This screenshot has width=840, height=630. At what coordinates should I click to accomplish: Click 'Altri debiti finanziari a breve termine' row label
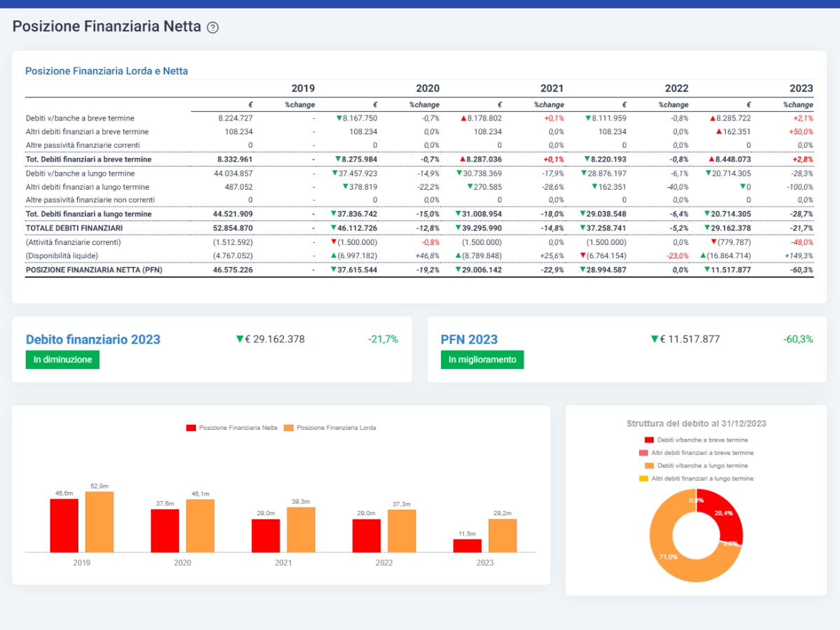point(87,132)
